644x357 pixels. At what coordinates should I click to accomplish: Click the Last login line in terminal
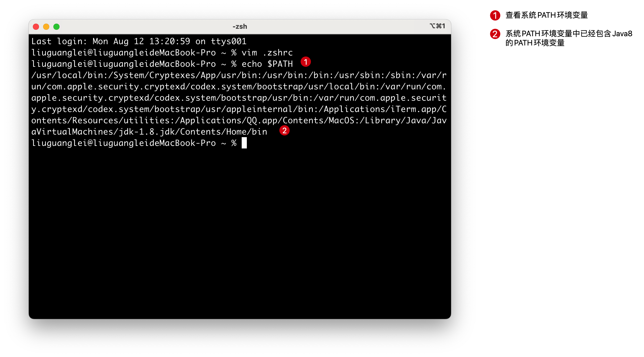139,41
